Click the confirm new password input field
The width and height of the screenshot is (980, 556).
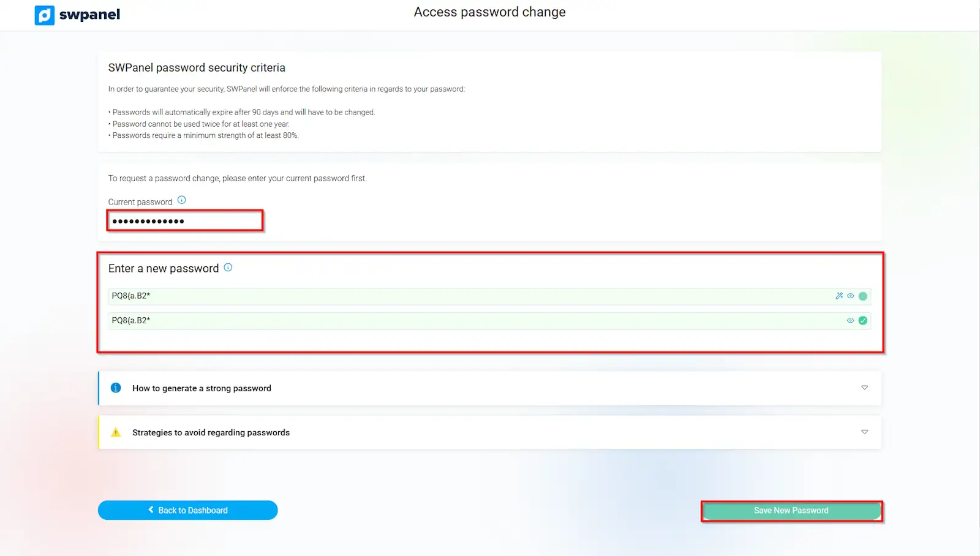pos(466,321)
